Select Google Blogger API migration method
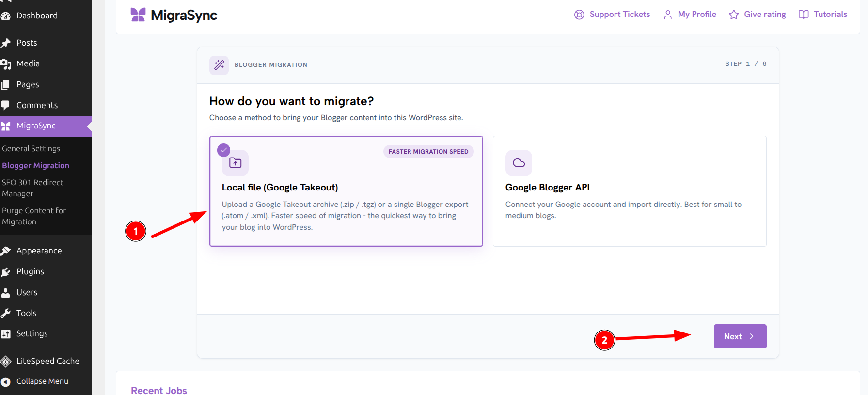The image size is (868, 395). click(x=630, y=191)
